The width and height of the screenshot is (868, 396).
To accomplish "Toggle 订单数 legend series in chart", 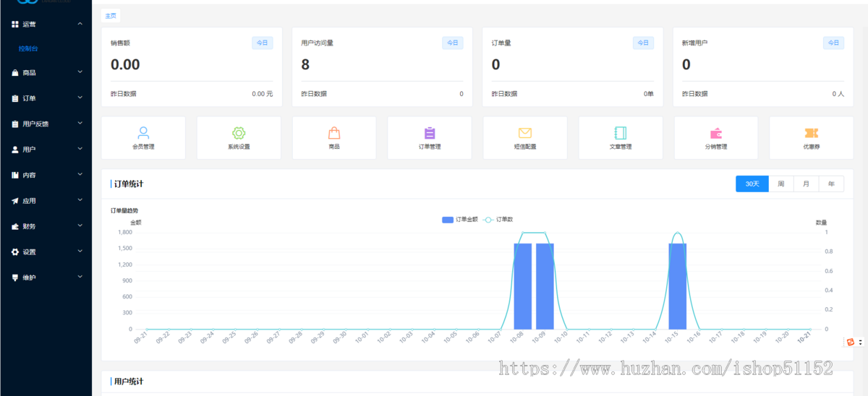I will pyautogui.click(x=498, y=219).
